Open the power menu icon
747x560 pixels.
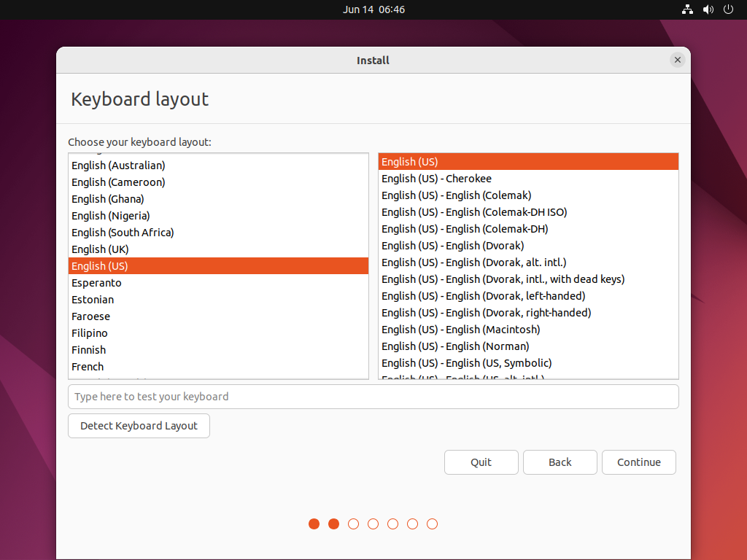(728, 9)
